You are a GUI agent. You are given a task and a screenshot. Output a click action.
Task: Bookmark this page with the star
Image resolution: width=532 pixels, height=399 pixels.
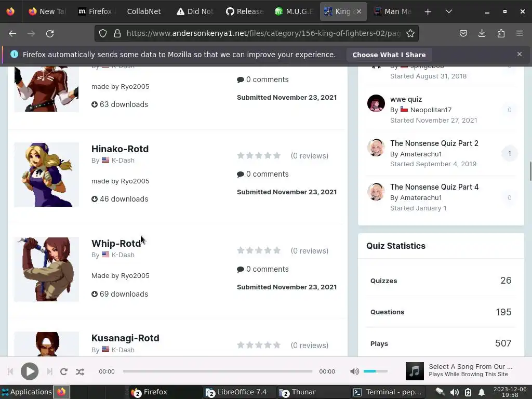(410, 33)
